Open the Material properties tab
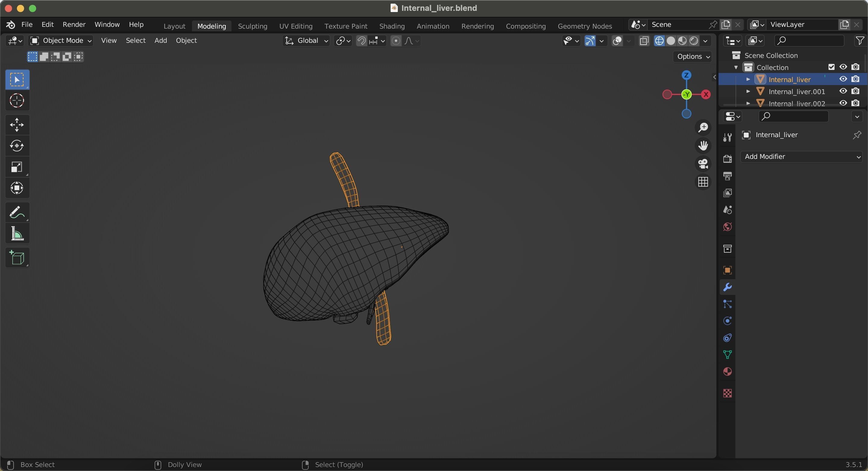This screenshot has height=471, width=868. [727, 371]
